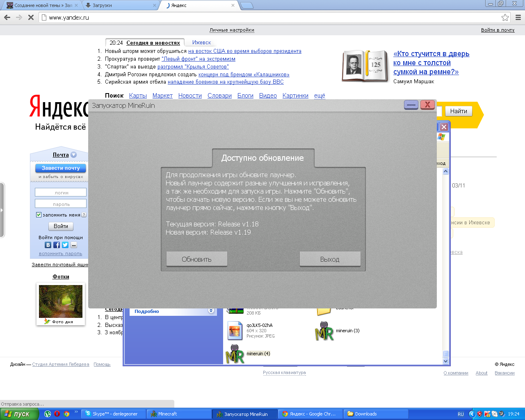Select the Ижевск news tab

(x=201, y=42)
